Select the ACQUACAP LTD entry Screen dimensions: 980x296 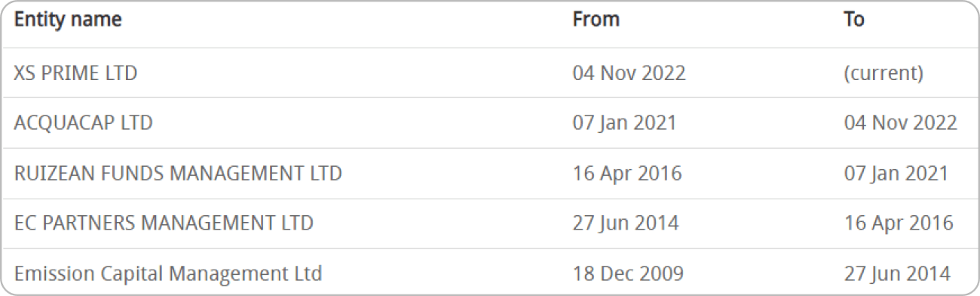83,123
